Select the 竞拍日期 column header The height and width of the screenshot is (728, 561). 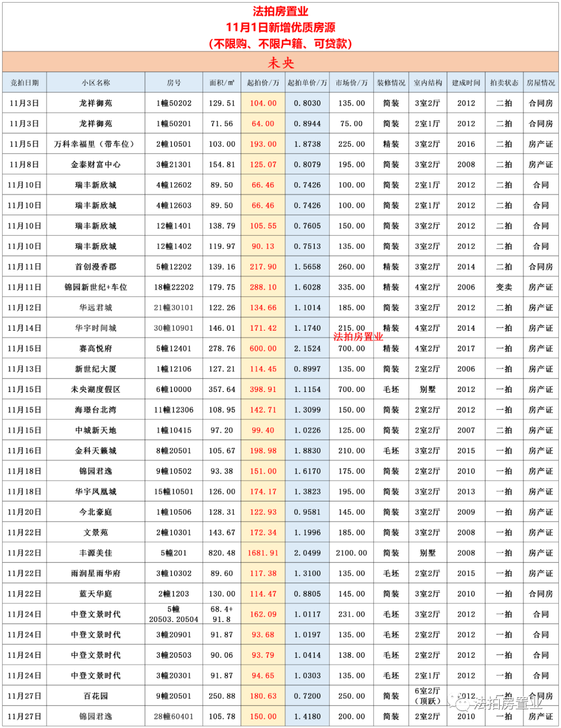point(24,83)
